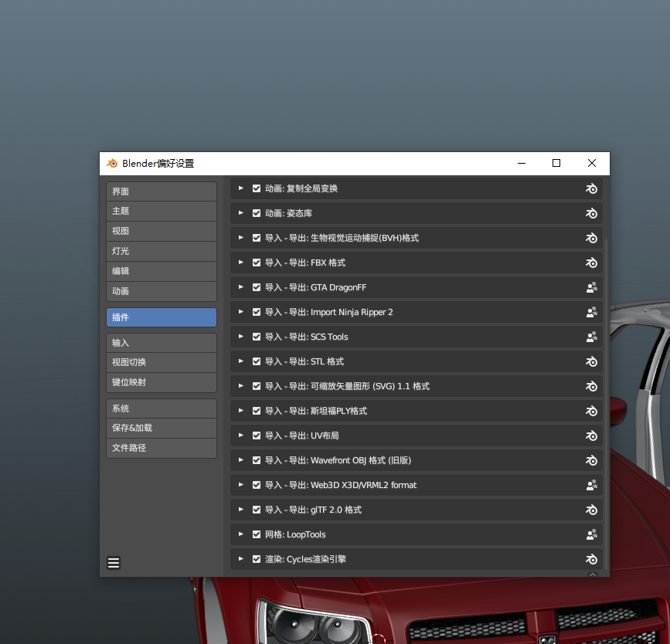Toggle FBX 格式 add-on checkbox

(257, 263)
